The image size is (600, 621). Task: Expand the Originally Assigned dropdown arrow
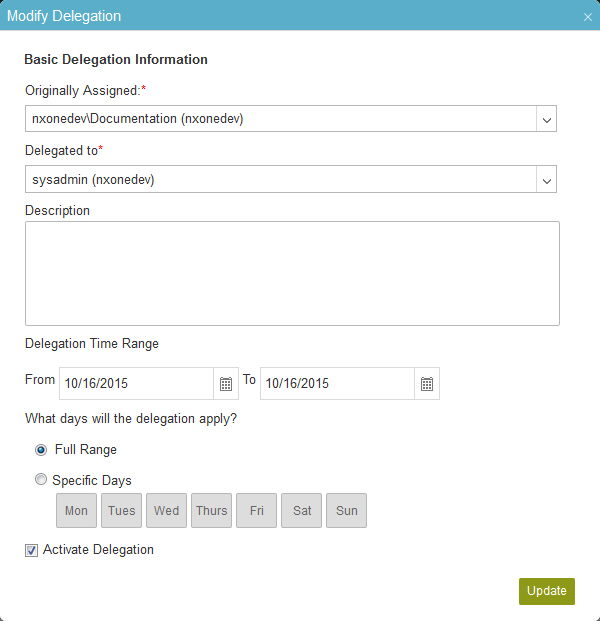coord(547,119)
